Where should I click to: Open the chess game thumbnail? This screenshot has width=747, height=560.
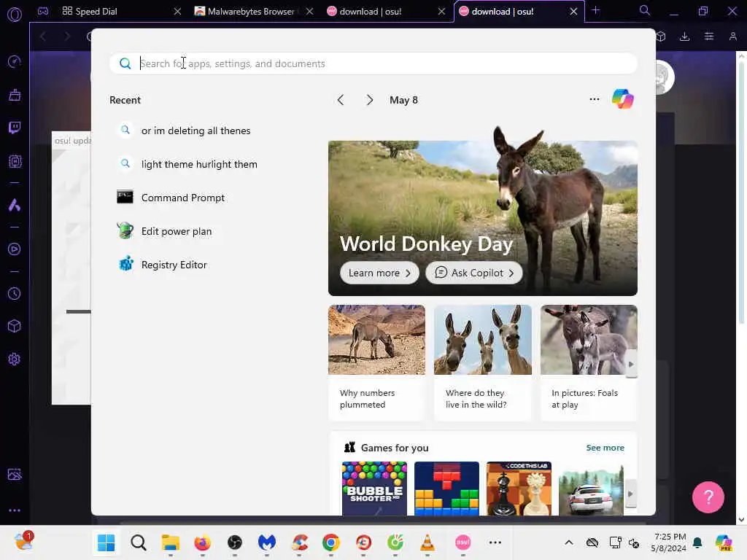click(x=519, y=489)
